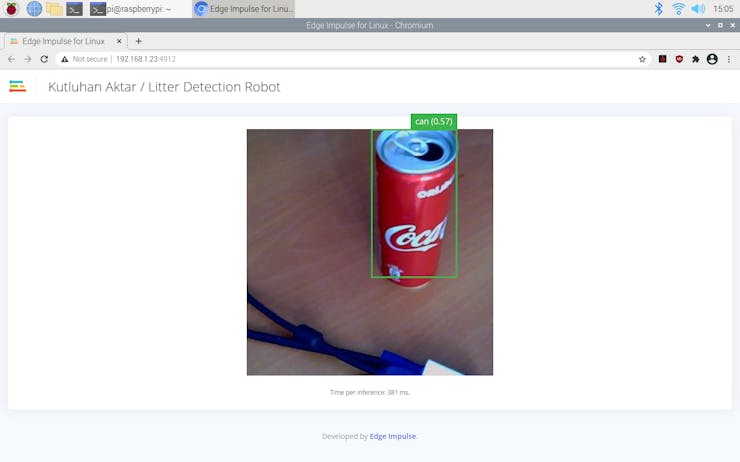Open the Wi-Fi network menu
The height and width of the screenshot is (462, 740).
pyautogui.click(x=679, y=8)
